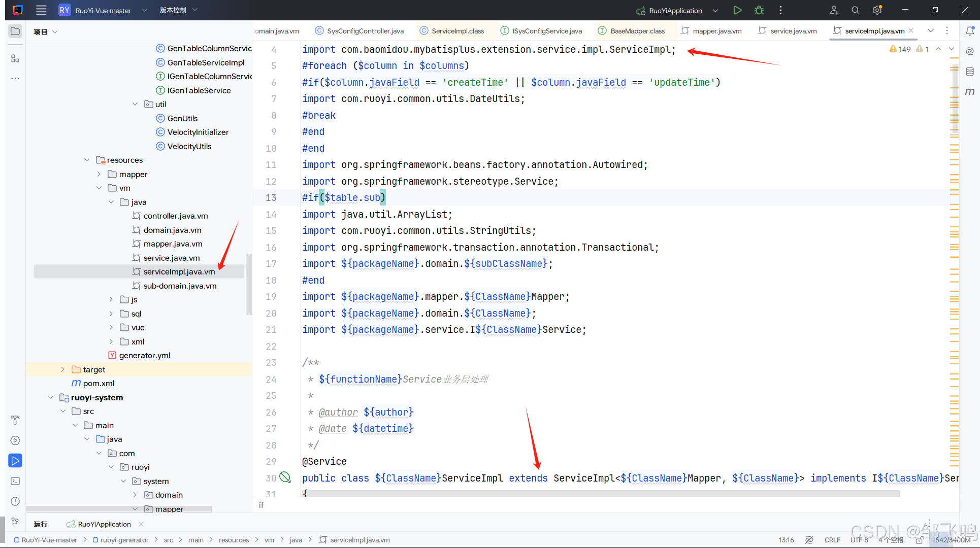Open the Git version control tool window
Screen dimensions: 980x548
tap(15, 522)
